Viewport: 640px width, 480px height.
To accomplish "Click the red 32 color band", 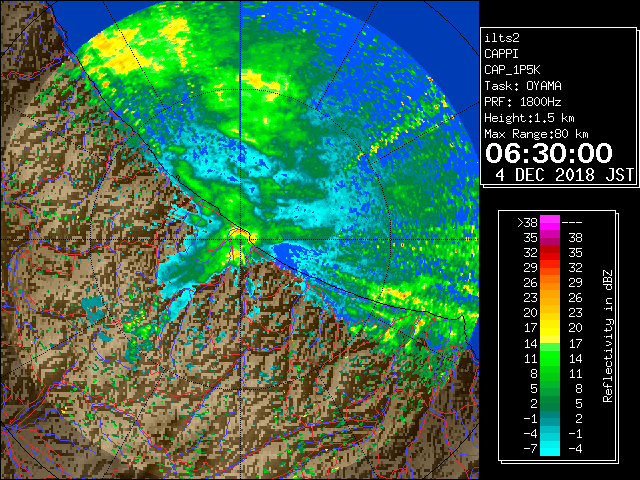I will (x=550, y=253).
